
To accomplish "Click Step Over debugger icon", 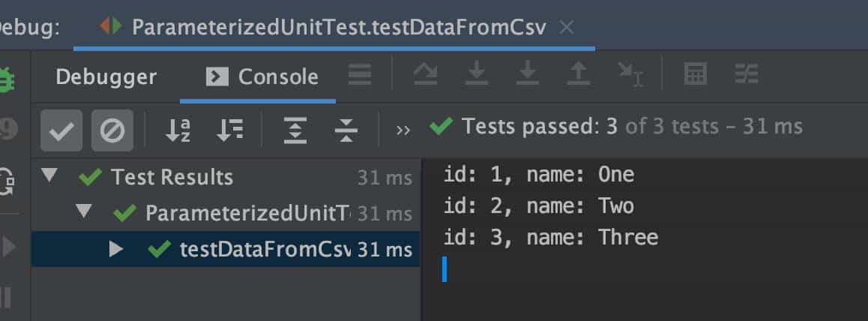I will click(x=425, y=73).
